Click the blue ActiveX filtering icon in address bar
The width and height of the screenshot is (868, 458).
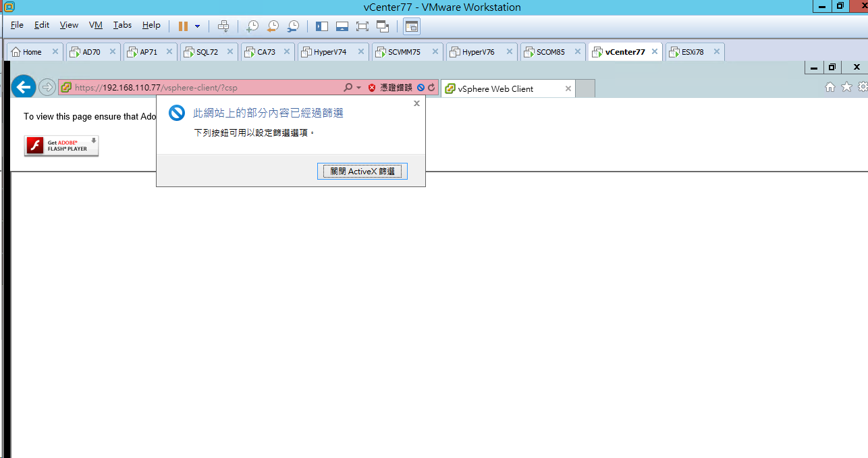[x=421, y=88]
